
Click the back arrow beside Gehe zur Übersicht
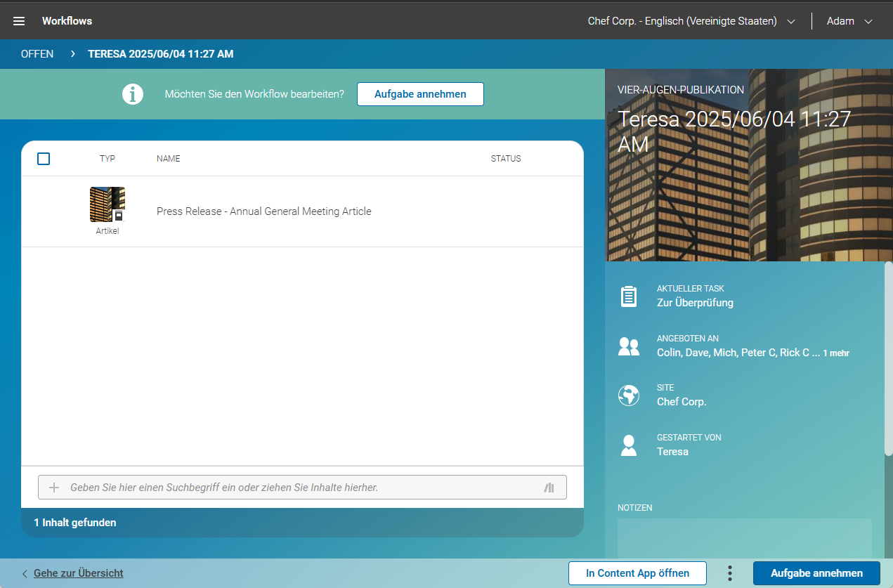click(25, 573)
